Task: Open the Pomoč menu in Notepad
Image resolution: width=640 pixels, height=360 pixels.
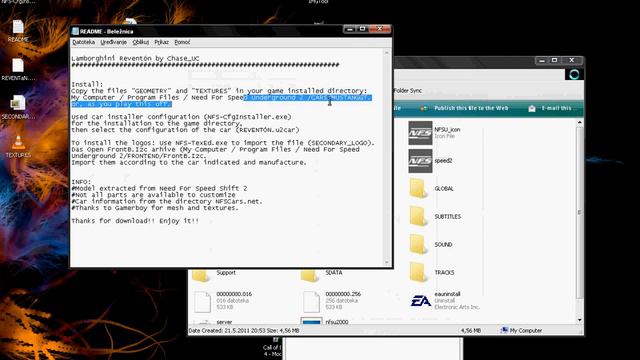Action: 182,42
